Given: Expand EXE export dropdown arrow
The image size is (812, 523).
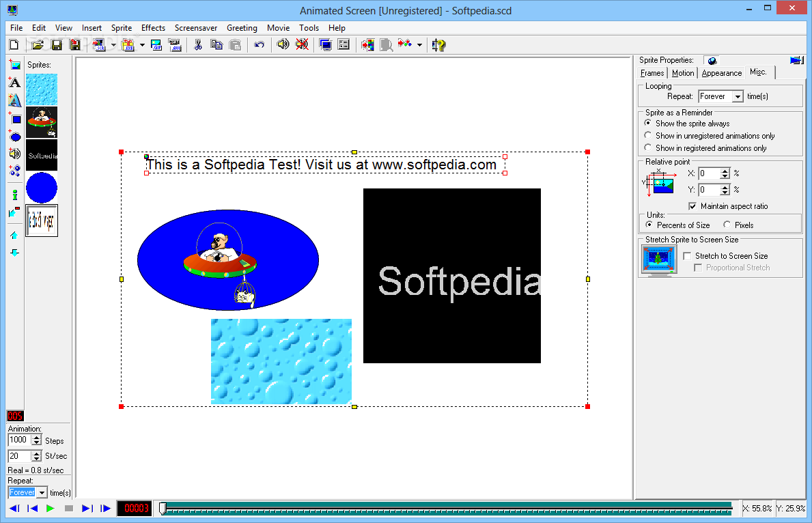Looking at the screenshot, I should point(143,45).
